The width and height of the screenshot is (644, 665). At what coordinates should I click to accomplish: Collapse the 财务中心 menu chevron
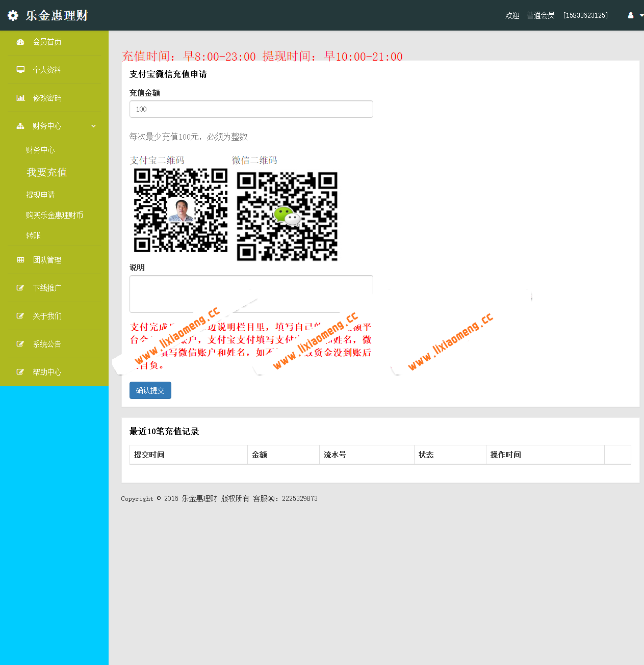93,126
